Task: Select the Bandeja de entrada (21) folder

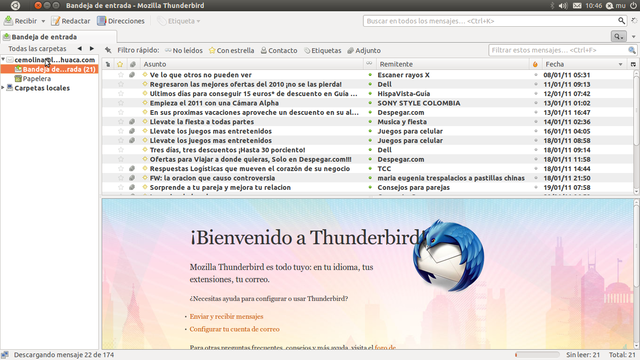Action: 49,69
